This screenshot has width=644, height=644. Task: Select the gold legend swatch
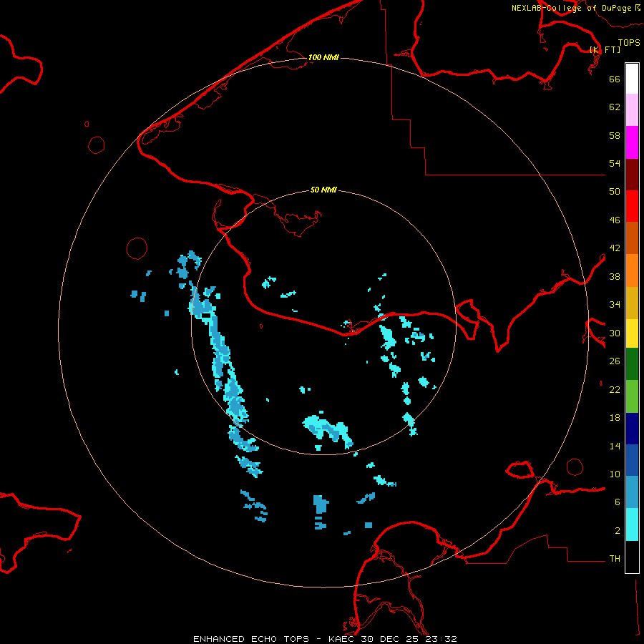pyautogui.click(x=632, y=303)
